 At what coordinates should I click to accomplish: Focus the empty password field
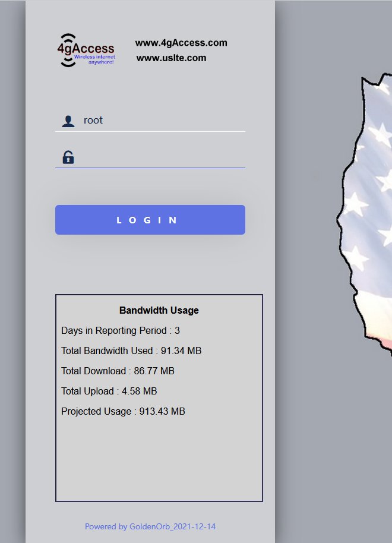tap(150, 157)
